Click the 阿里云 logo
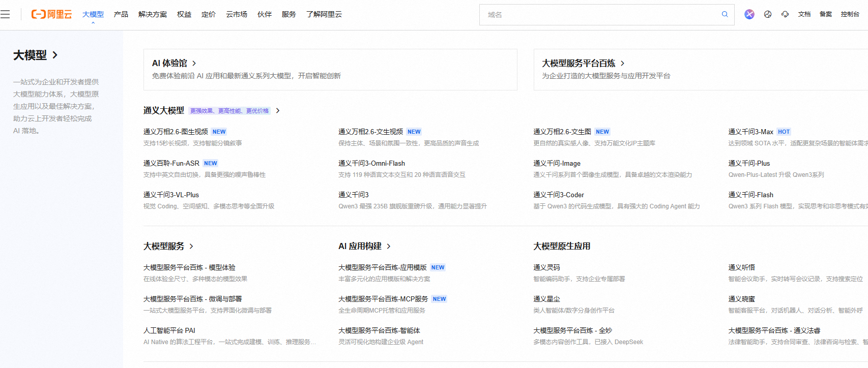The width and height of the screenshot is (868, 368). [51, 14]
